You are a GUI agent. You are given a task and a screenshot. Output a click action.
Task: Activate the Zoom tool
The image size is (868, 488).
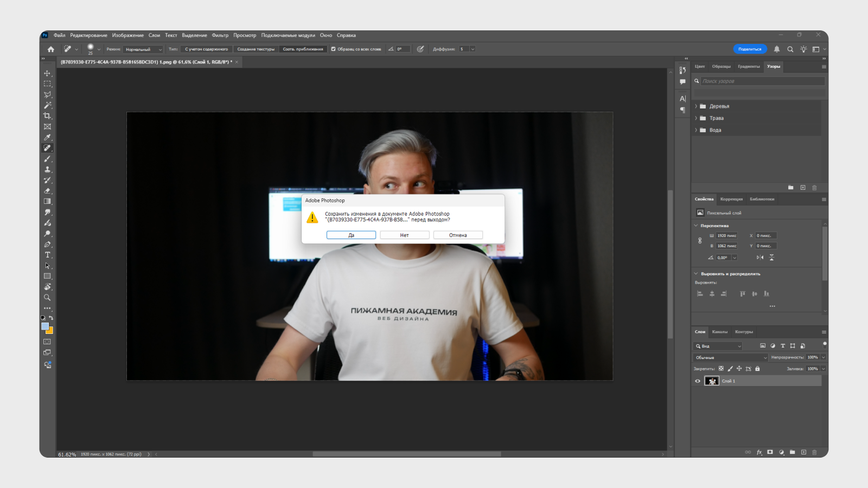(47, 297)
